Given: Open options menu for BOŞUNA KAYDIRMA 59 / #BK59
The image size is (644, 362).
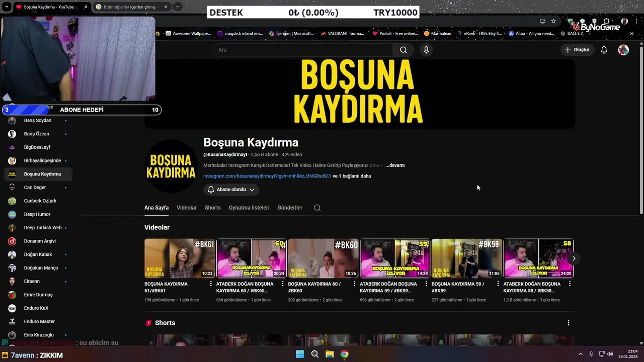Looking at the screenshot, I should coord(498,284).
